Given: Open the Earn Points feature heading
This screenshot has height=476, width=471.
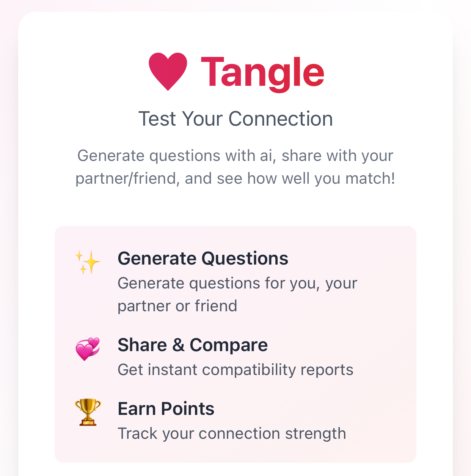Looking at the screenshot, I should [x=166, y=409].
